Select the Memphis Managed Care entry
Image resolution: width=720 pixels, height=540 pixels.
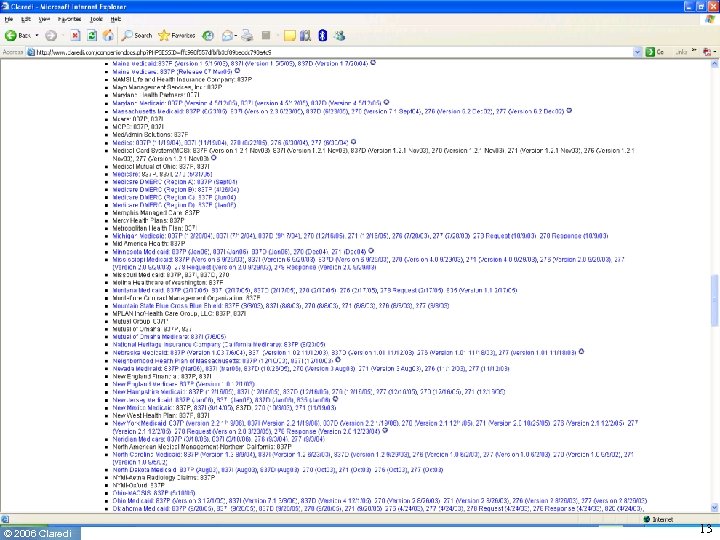click(x=156, y=213)
